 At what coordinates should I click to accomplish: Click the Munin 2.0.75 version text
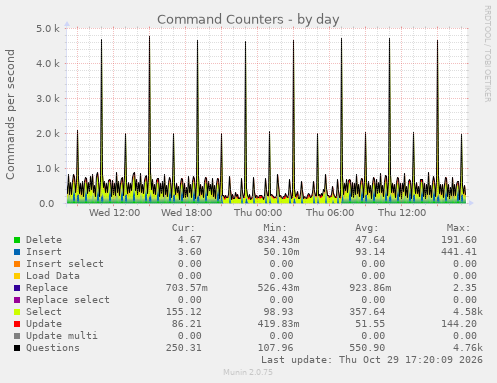coord(248,372)
